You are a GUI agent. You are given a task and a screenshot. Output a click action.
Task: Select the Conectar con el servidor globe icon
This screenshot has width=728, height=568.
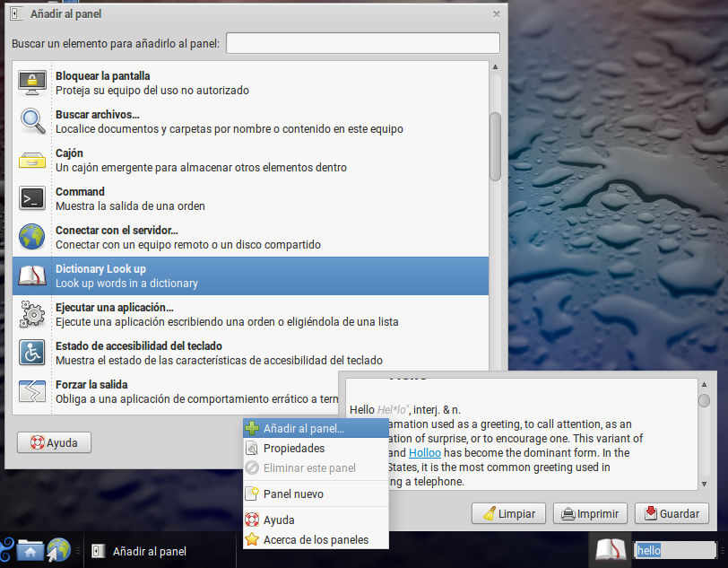click(32, 237)
